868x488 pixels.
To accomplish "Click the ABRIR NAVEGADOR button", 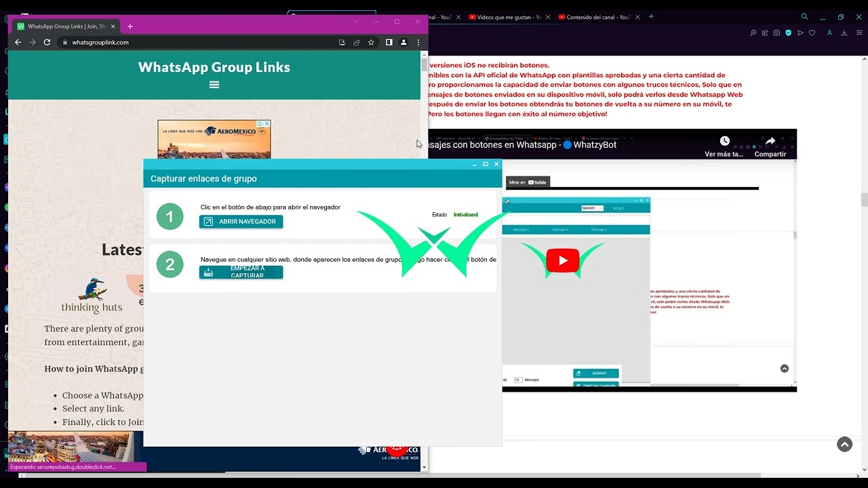I will point(241,222).
